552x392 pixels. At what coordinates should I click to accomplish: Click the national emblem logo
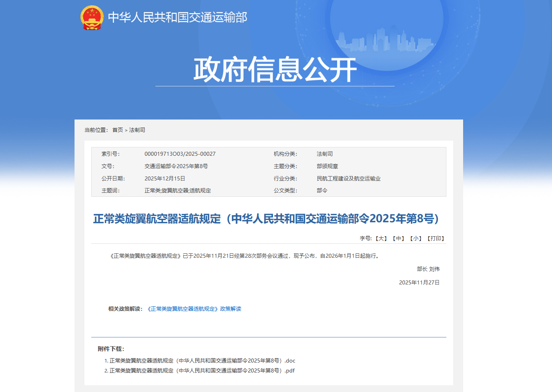pyautogui.click(x=91, y=17)
